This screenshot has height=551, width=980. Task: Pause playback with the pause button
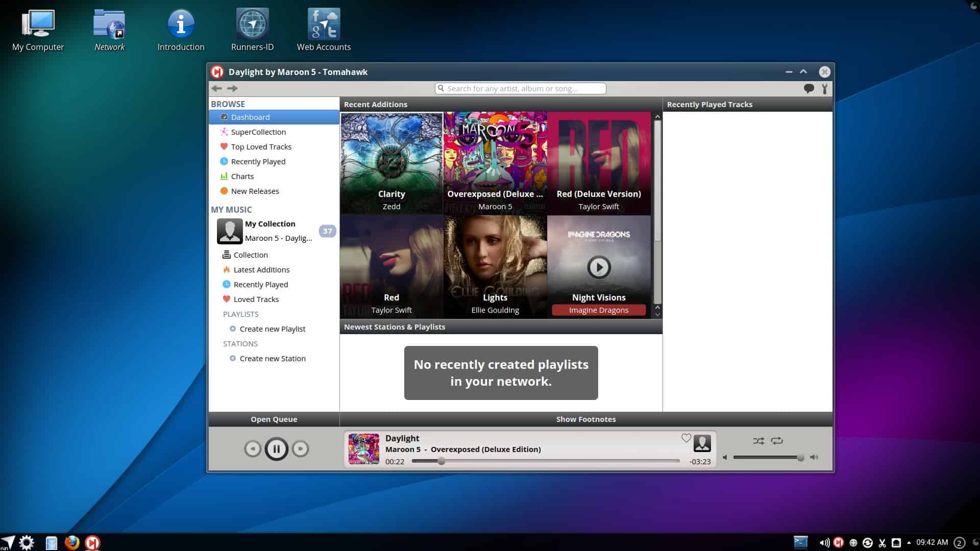(276, 449)
